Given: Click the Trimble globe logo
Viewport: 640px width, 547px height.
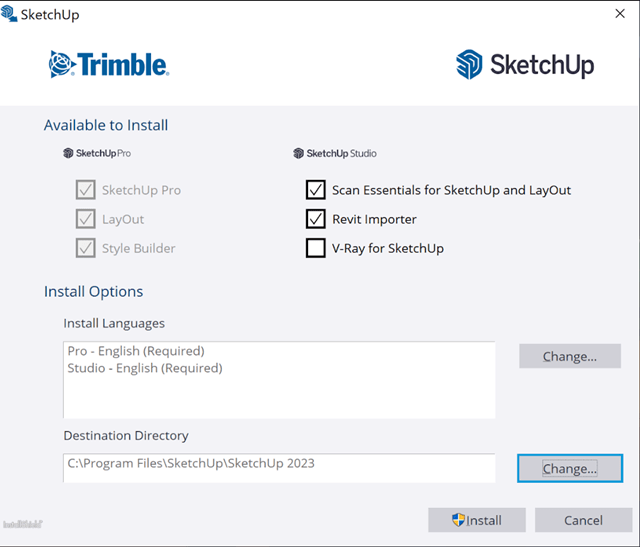Looking at the screenshot, I should point(63,65).
